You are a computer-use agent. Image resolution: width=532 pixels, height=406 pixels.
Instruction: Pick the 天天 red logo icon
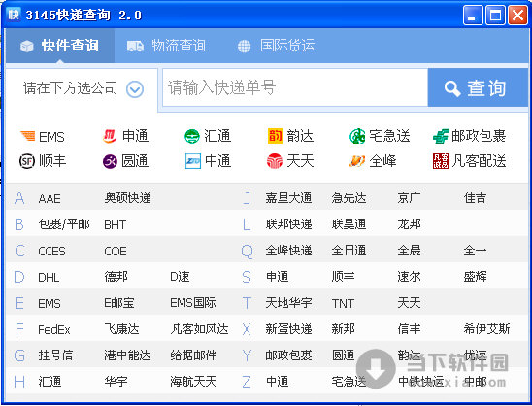(275, 161)
